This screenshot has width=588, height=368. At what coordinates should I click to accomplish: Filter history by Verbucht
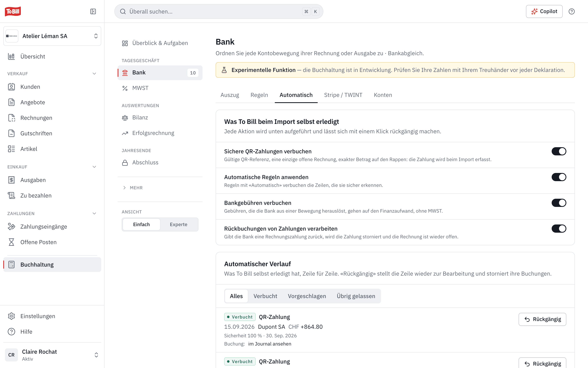265,296
